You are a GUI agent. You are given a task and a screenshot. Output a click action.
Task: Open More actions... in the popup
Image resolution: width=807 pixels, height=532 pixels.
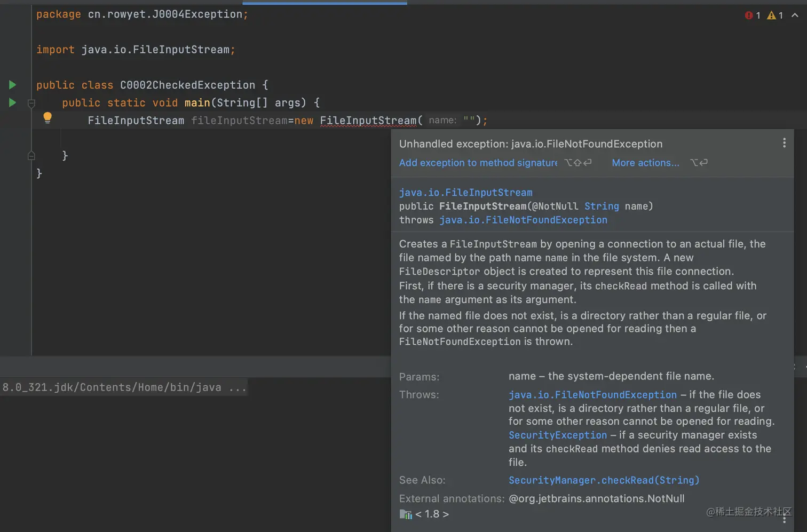[645, 163]
